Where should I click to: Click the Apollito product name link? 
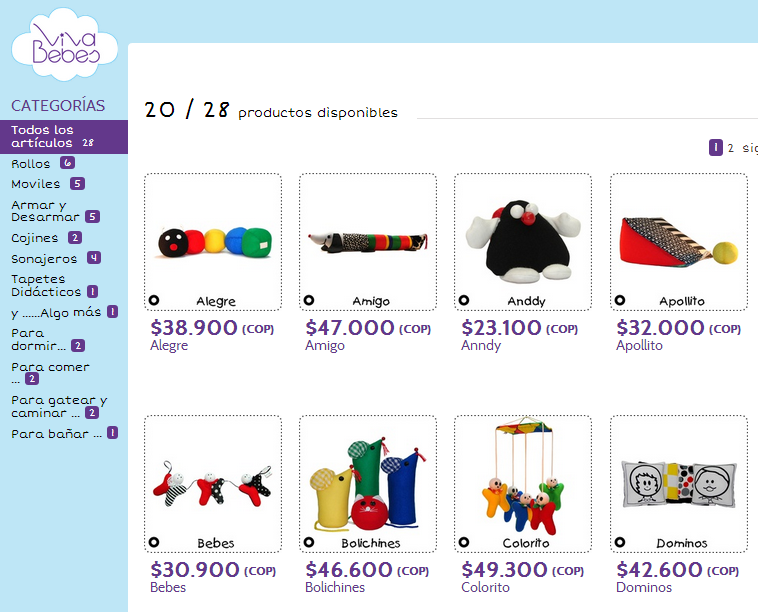tap(639, 346)
